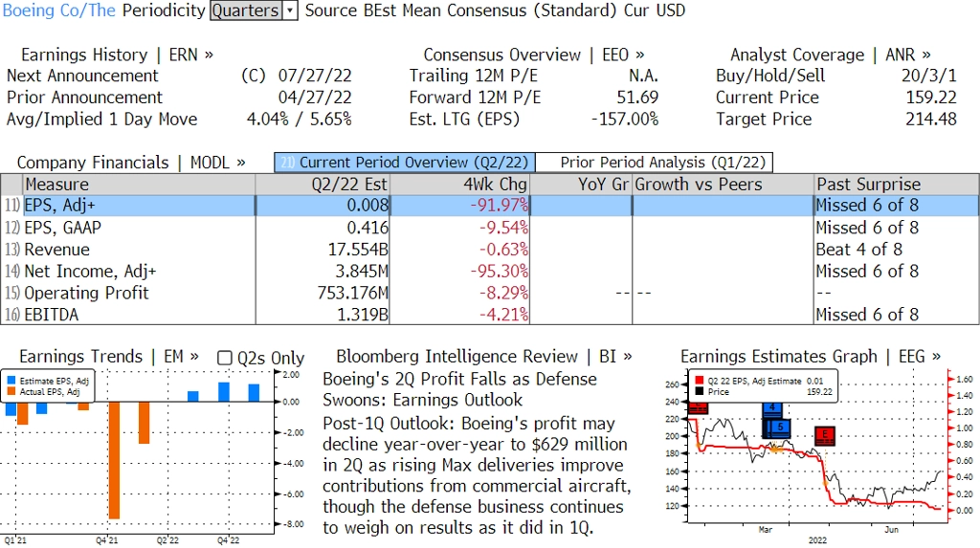Click the blue marker labeled 5 on graph
The width and height of the screenshot is (980, 548).
pyautogui.click(x=779, y=428)
